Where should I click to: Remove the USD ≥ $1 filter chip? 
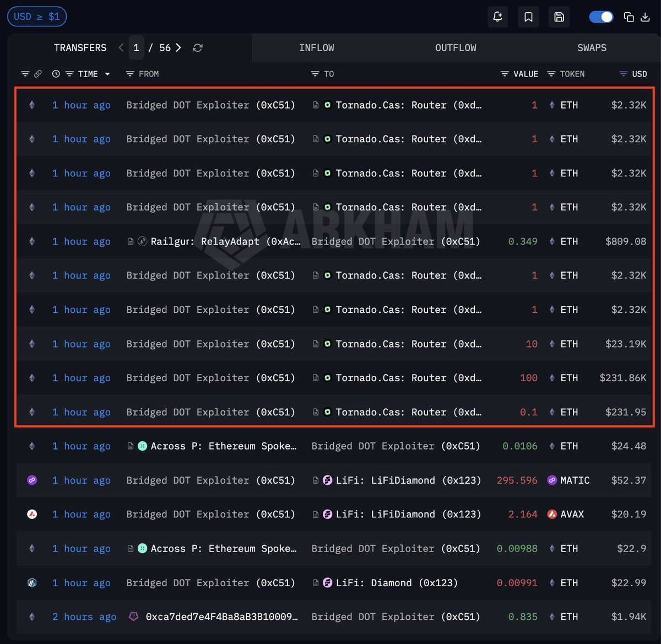click(x=37, y=17)
